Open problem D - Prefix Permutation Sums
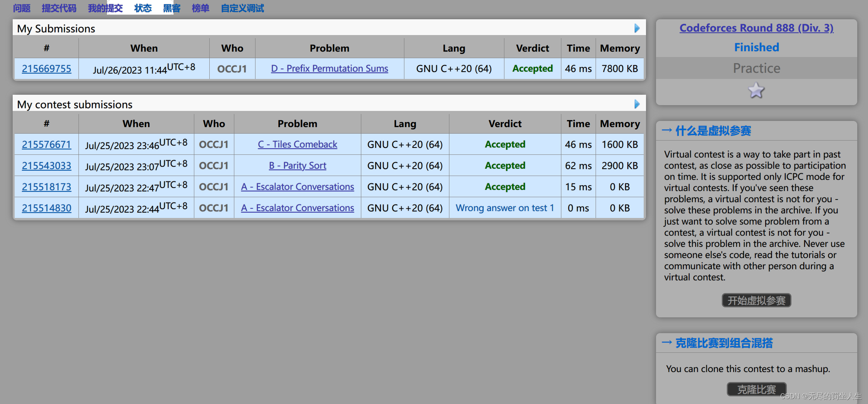868x404 pixels. click(x=329, y=69)
